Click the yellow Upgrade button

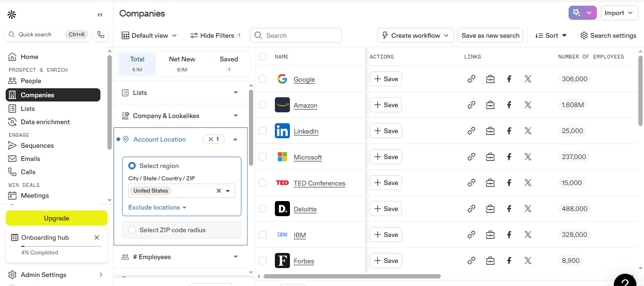tap(57, 218)
